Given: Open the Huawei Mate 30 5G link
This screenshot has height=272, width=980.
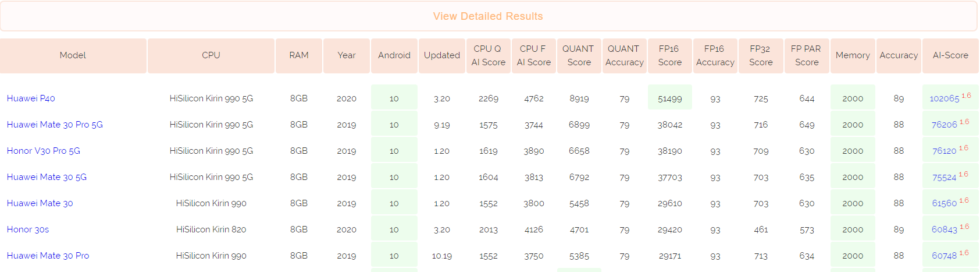Looking at the screenshot, I should click(x=47, y=177).
